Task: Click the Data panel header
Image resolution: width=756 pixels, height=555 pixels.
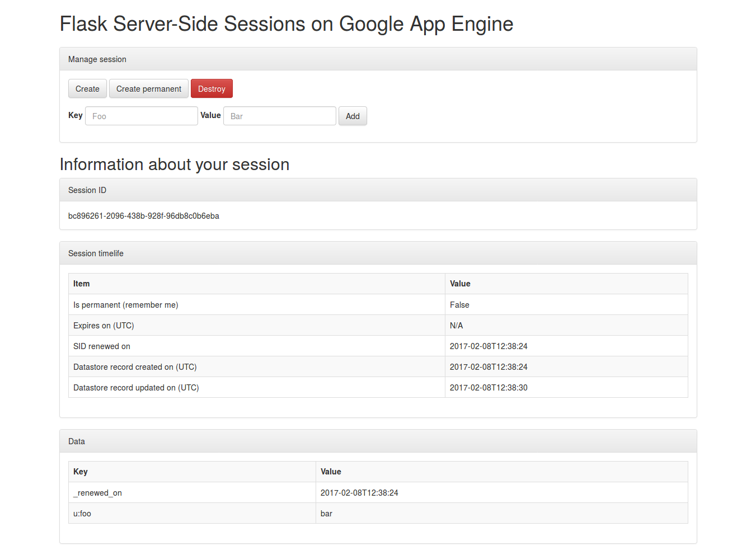Action: click(x=378, y=441)
